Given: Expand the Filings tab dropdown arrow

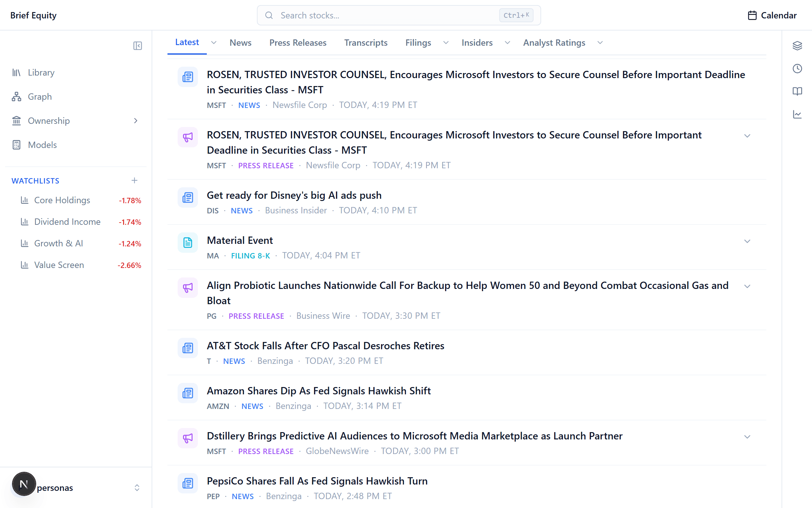Looking at the screenshot, I should tap(446, 43).
